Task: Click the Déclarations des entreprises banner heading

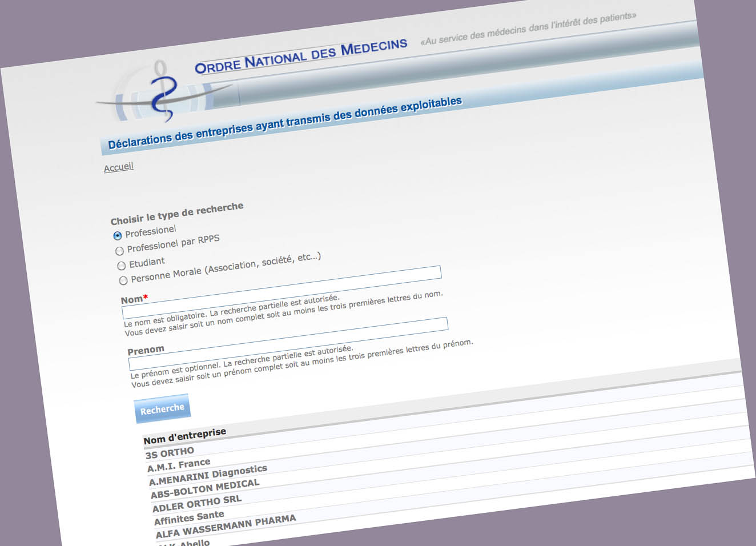Action: (x=284, y=122)
